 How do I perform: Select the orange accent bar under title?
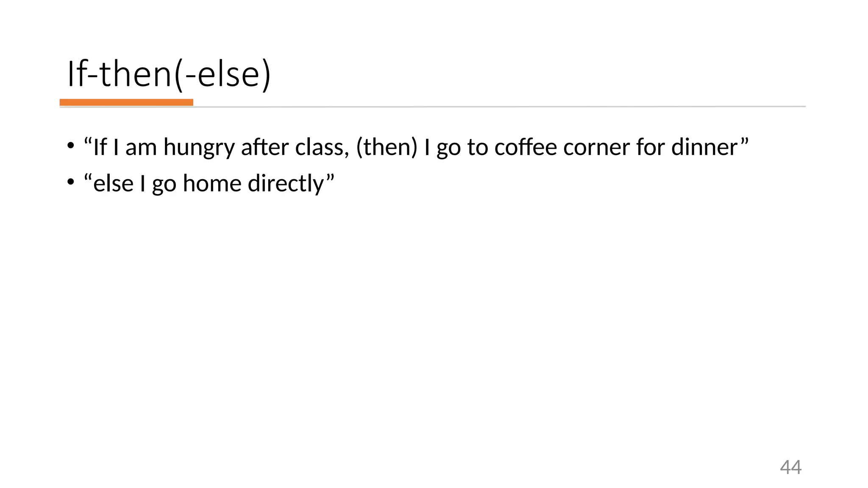click(x=126, y=102)
